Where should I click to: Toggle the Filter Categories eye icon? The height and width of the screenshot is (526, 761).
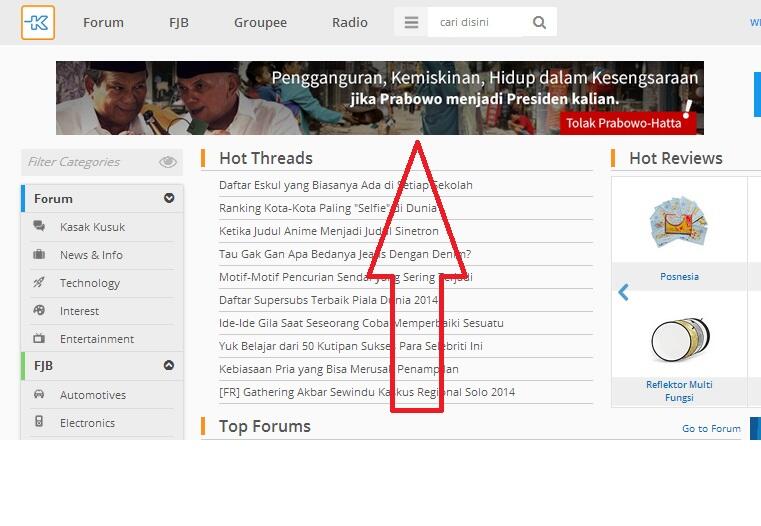click(x=167, y=162)
